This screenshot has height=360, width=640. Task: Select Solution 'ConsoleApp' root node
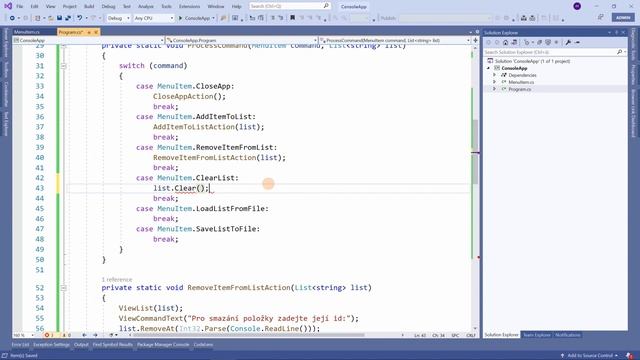(532, 61)
